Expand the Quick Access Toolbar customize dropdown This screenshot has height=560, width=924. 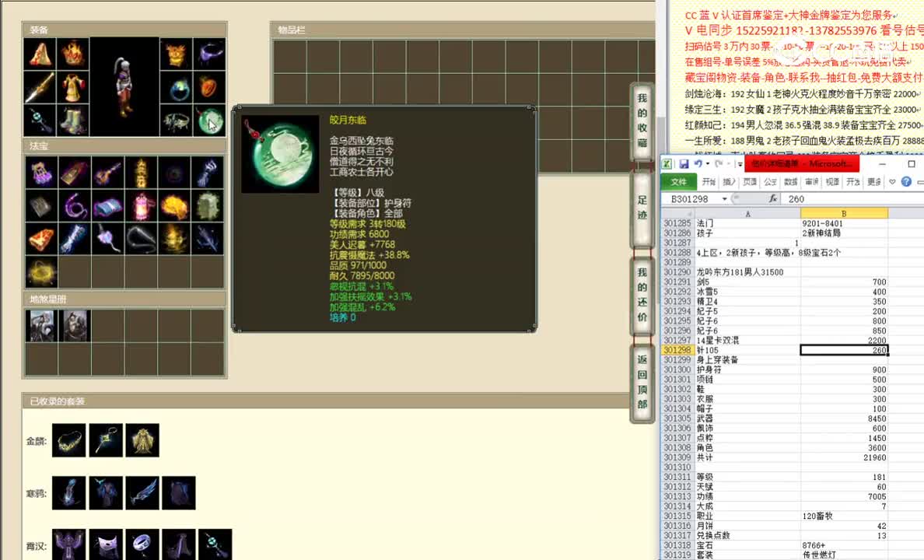point(739,164)
